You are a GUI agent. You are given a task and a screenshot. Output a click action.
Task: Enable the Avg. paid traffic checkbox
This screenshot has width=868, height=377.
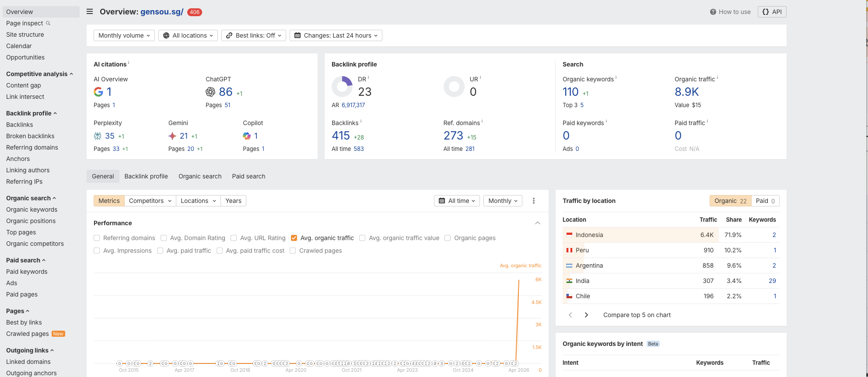tap(160, 251)
